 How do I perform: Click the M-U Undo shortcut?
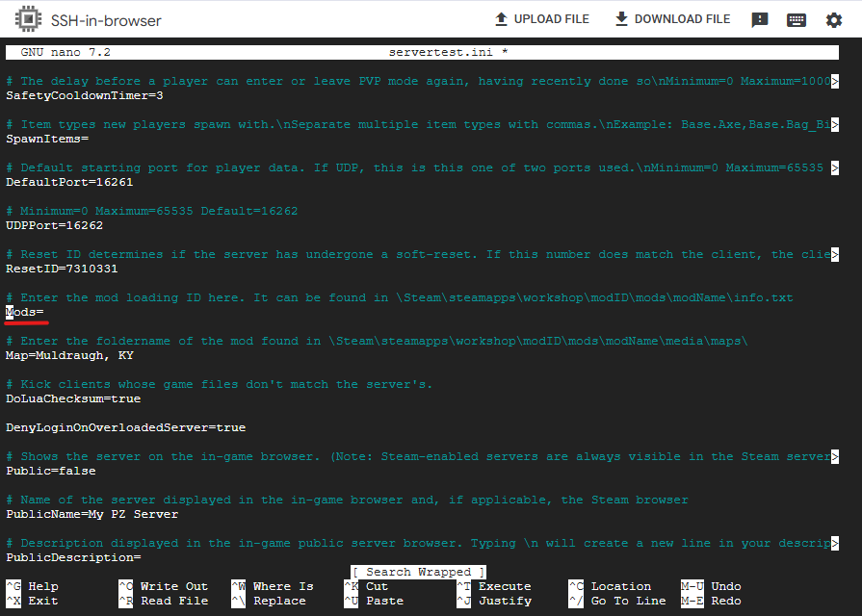pos(711,586)
